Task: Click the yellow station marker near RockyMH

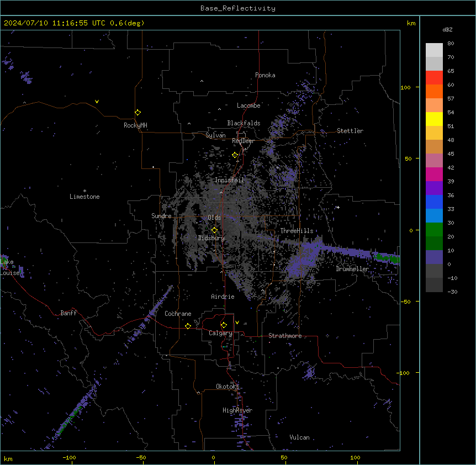Action: (x=137, y=113)
